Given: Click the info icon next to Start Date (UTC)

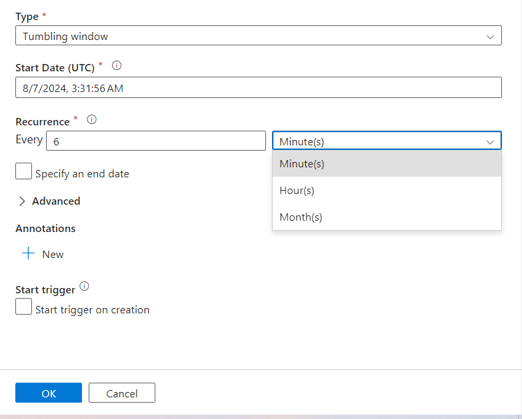Looking at the screenshot, I should tap(117, 66).
